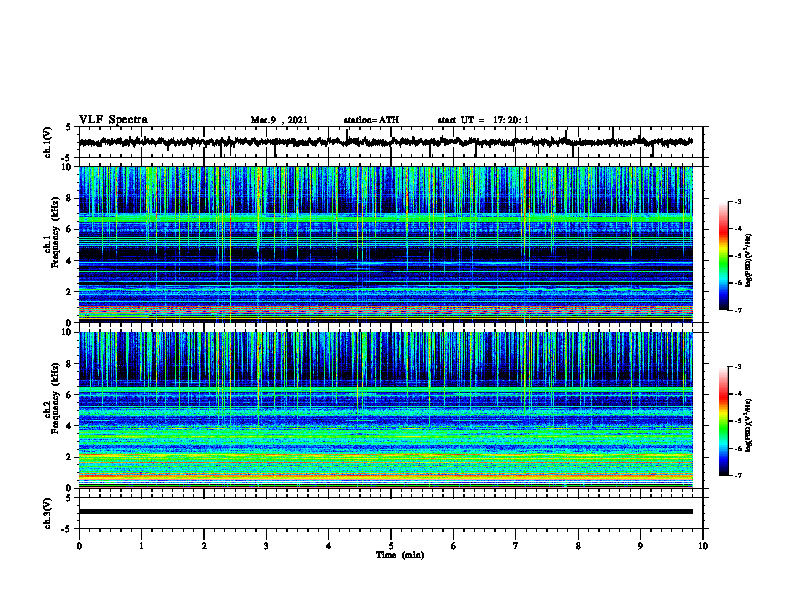792x612 pixels.
Task: Click the time axis tick label "3"
Action: (x=266, y=546)
